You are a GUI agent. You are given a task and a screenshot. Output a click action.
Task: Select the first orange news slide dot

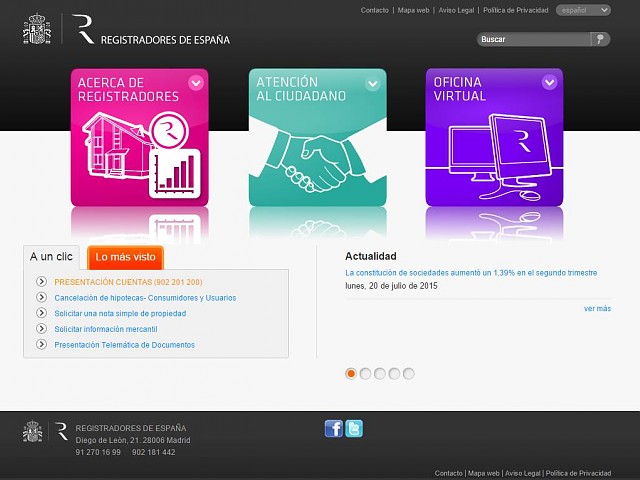click(x=351, y=373)
